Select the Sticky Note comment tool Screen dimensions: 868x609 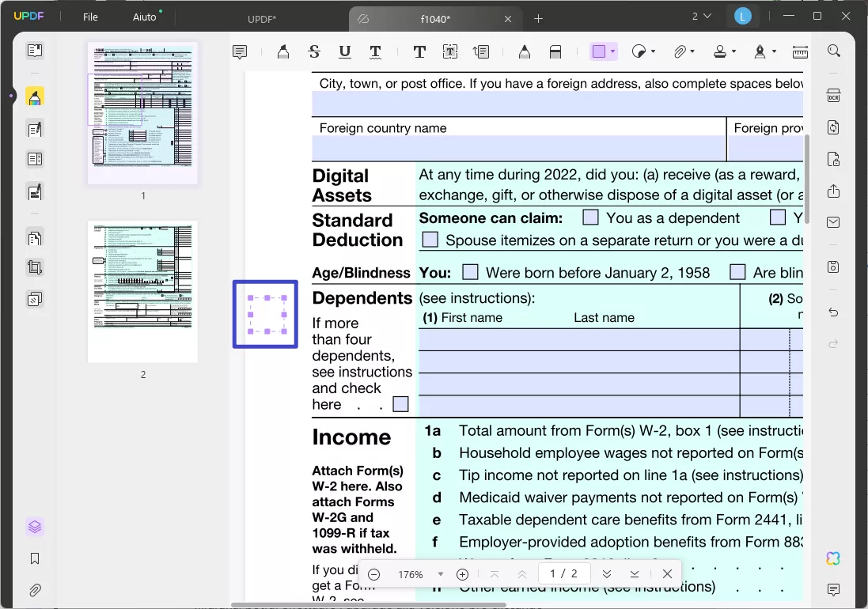click(x=240, y=52)
